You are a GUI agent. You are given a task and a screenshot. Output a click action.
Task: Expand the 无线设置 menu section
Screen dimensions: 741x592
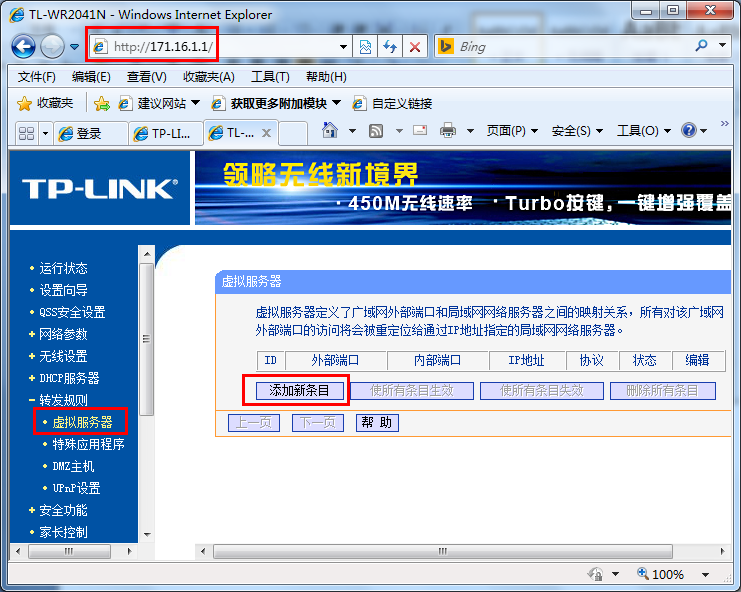tap(63, 356)
